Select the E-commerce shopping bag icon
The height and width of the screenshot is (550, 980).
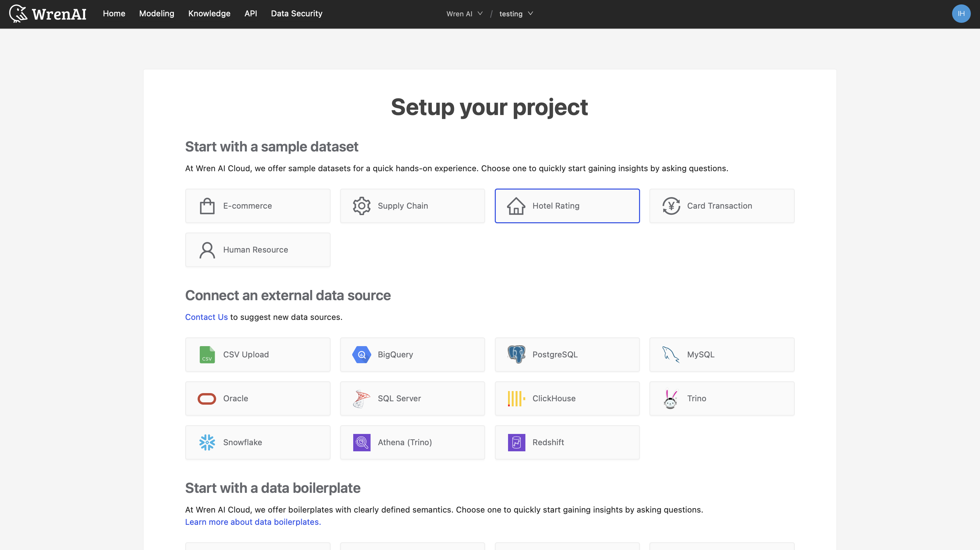point(207,206)
